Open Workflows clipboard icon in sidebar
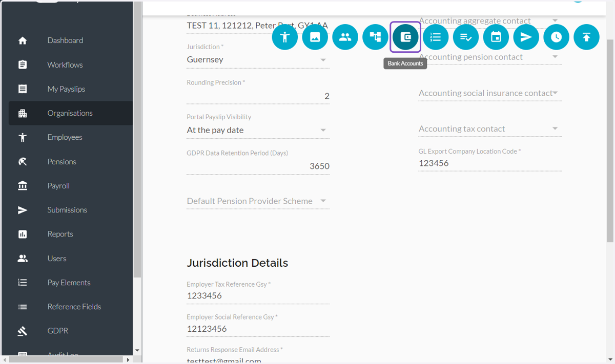 click(23, 65)
